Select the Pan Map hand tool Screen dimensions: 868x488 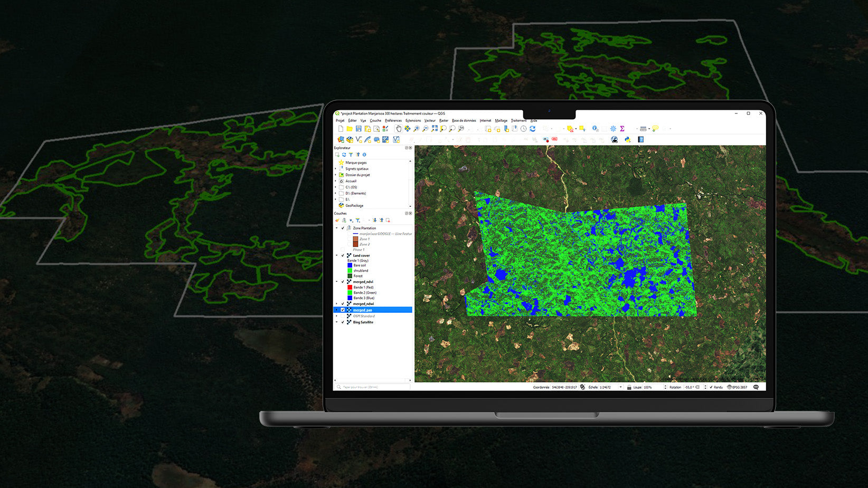tap(399, 129)
